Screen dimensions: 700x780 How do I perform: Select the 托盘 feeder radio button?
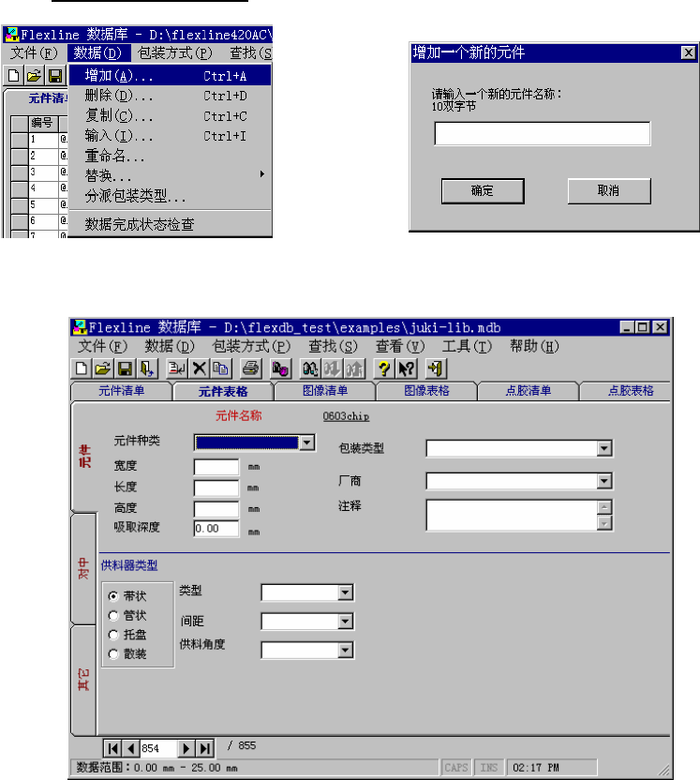113,635
